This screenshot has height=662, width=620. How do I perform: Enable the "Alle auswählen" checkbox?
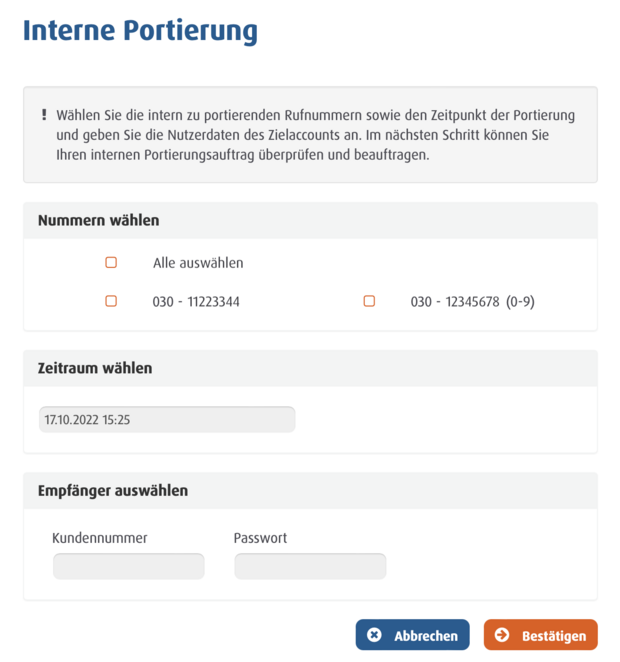(x=111, y=263)
